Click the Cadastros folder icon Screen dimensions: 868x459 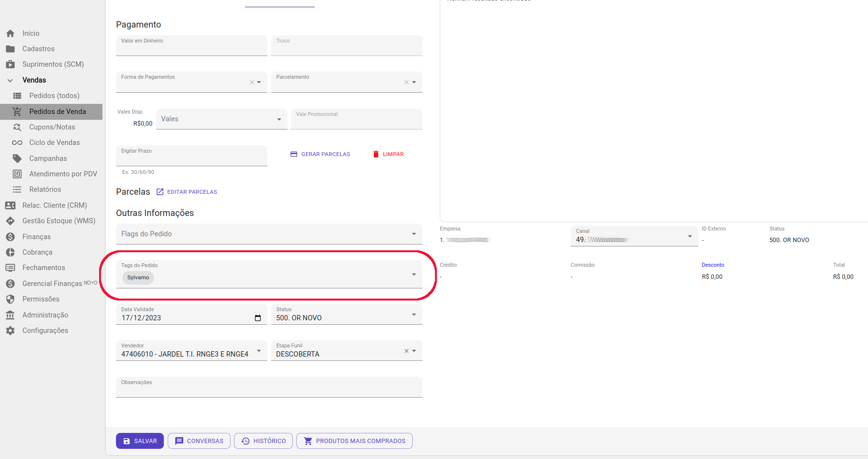[10, 49]
